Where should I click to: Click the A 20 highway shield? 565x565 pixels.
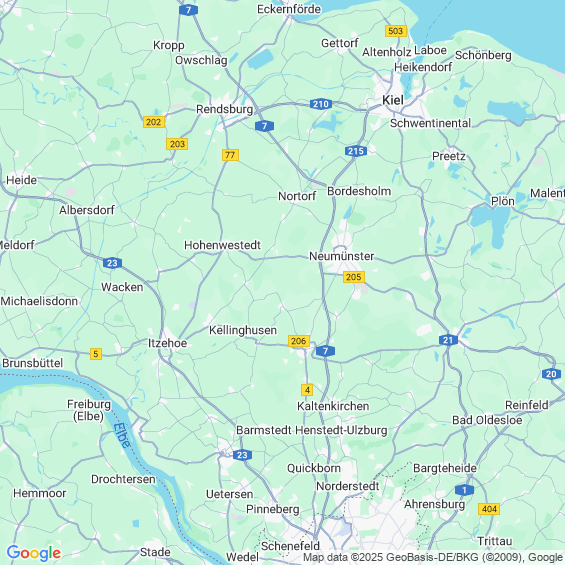point(551,374)
